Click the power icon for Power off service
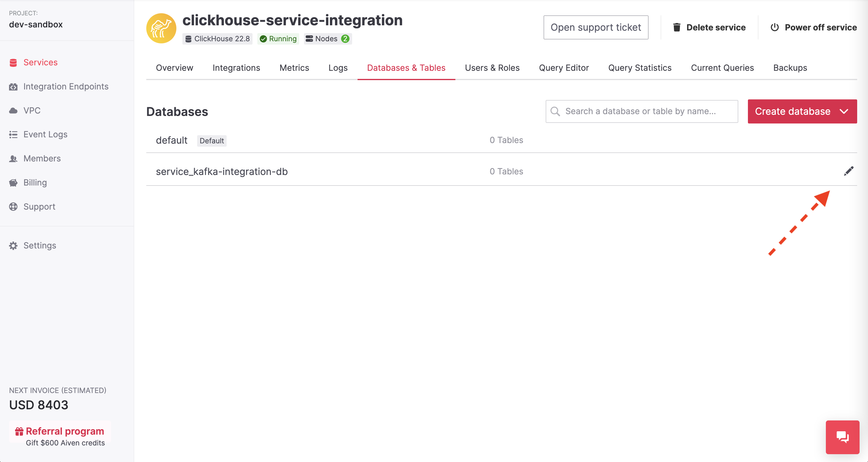Image resolution: width=868 pixels, height=462 pixels. (775, 27)
